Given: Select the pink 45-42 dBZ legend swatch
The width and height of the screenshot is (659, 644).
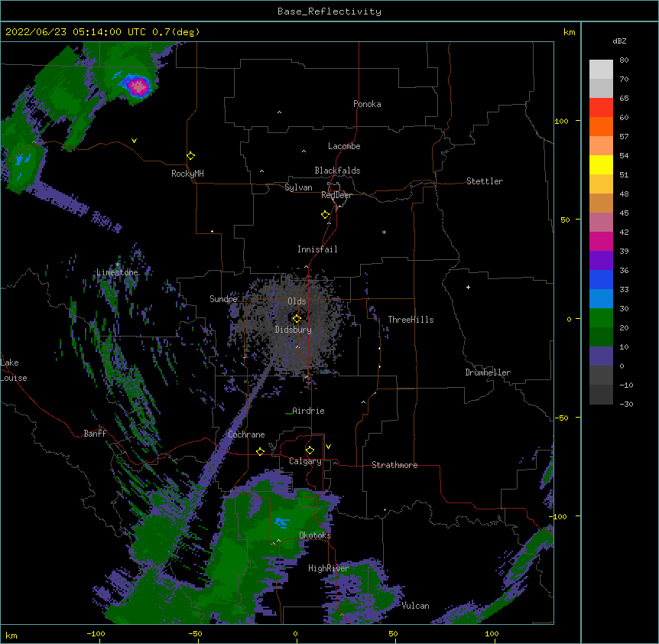Looking at the screenshot, I should [601, 222].
